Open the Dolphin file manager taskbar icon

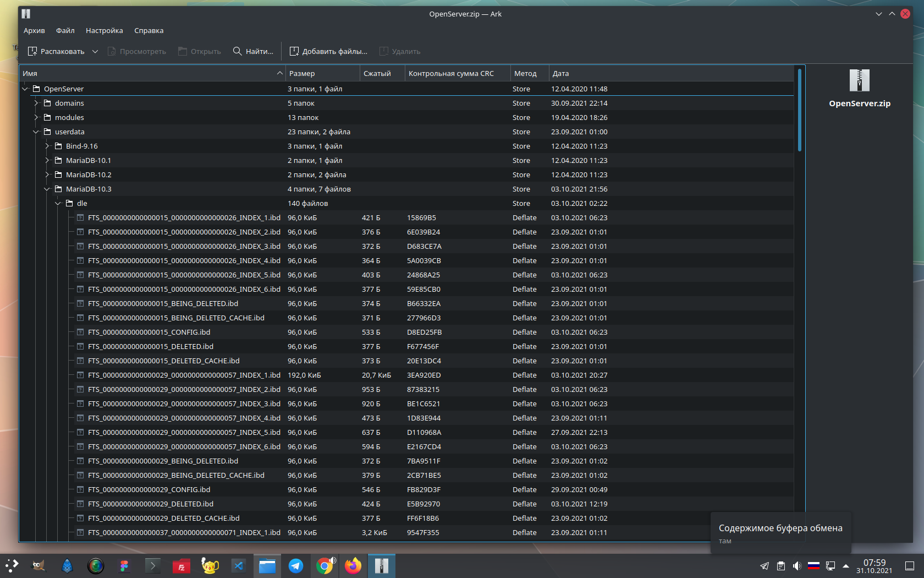click(x=267, y=566)
